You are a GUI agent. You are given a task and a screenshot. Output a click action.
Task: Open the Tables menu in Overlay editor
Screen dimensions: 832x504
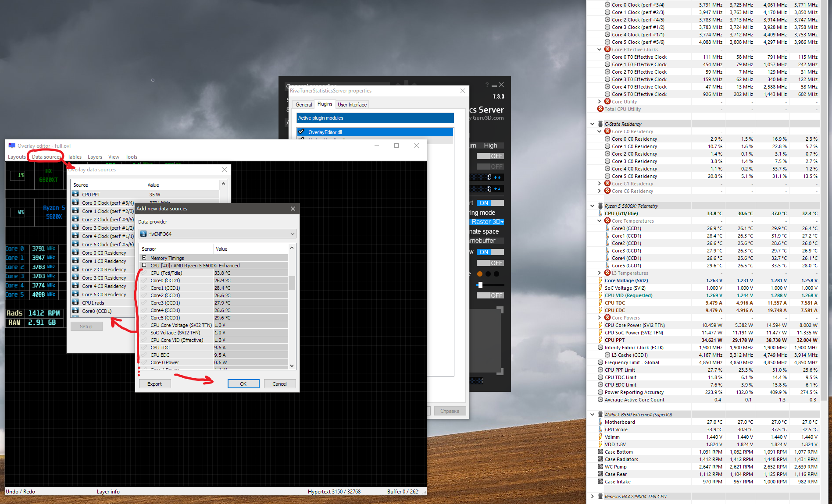click(75, 157)
